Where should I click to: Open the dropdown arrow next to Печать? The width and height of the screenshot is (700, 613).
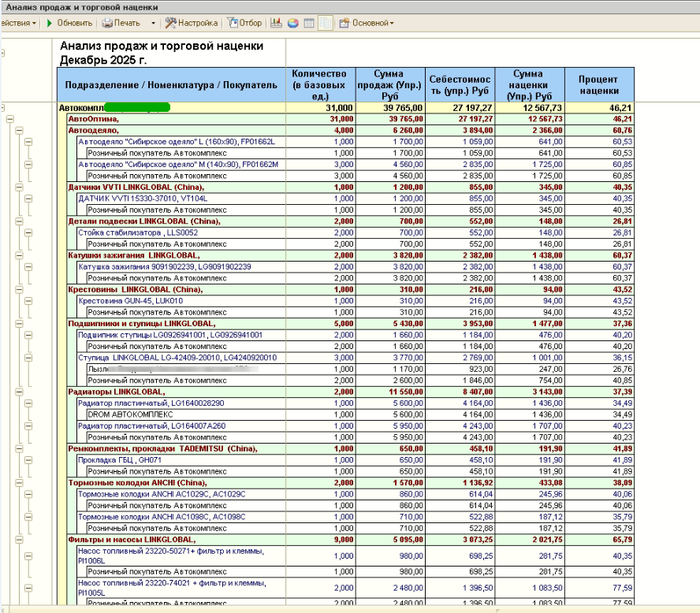153,23
